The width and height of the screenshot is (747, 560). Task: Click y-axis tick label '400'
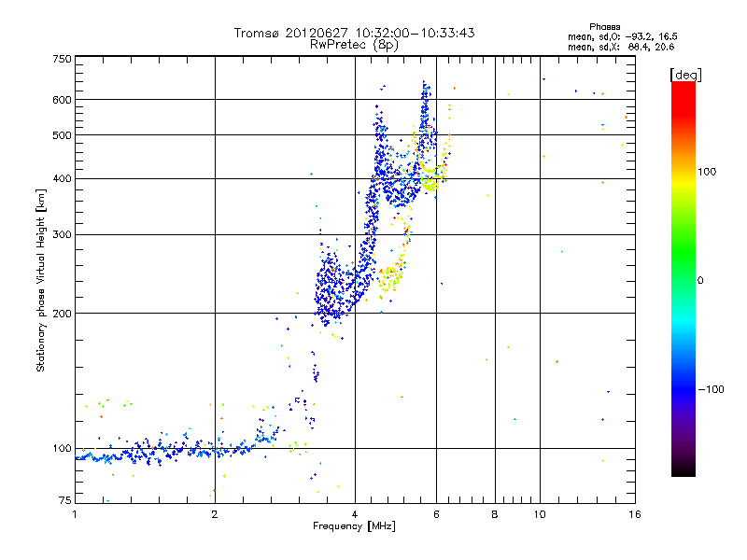(x=62, y=179)
